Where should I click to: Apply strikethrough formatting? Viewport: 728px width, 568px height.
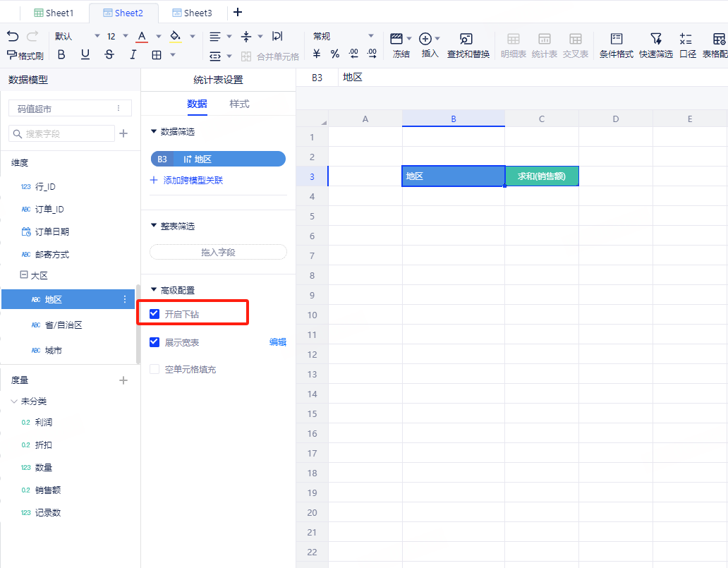point(109,54)
